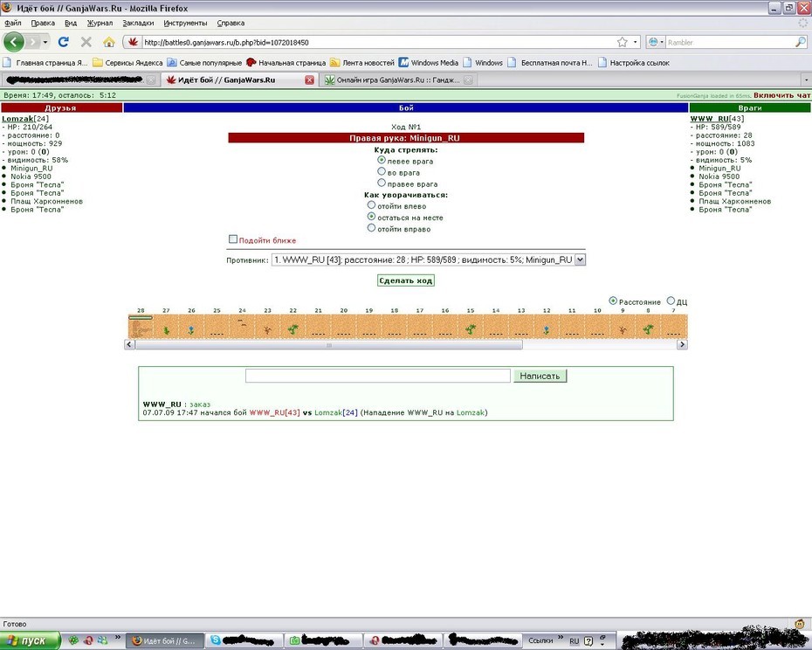Click the search magnifier icon
Screen dimensions: 812x650
(x=800, y=42)
